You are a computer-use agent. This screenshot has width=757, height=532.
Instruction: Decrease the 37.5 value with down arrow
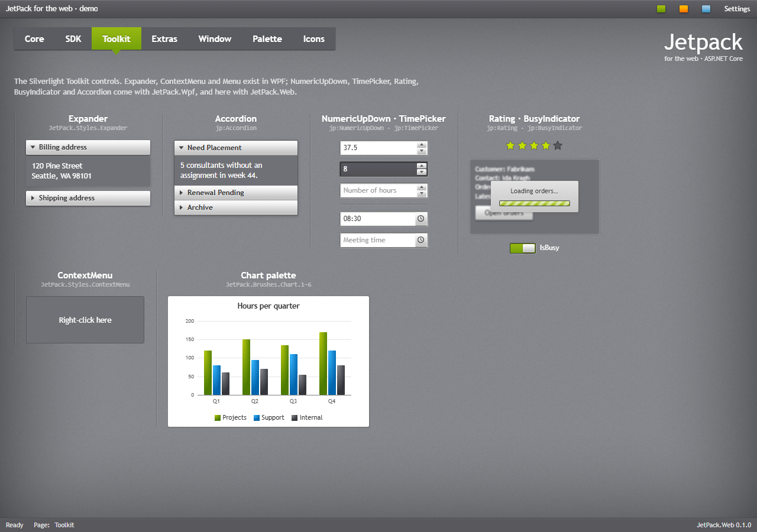422,151
